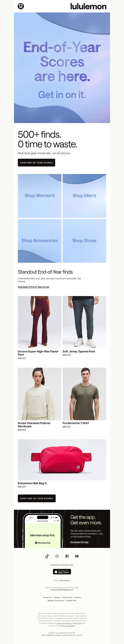Image resolution: width=124 pixels, height=644 pixels.
Task: Follow Shop Best of End-of-Year Scores link
Action: coord(33,287)
